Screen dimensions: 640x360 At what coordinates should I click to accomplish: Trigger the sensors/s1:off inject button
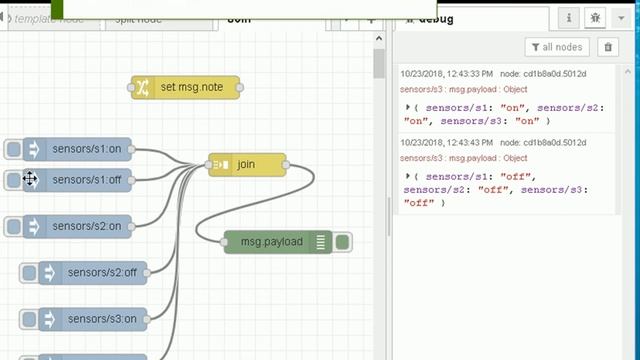[x=13, y=180]
